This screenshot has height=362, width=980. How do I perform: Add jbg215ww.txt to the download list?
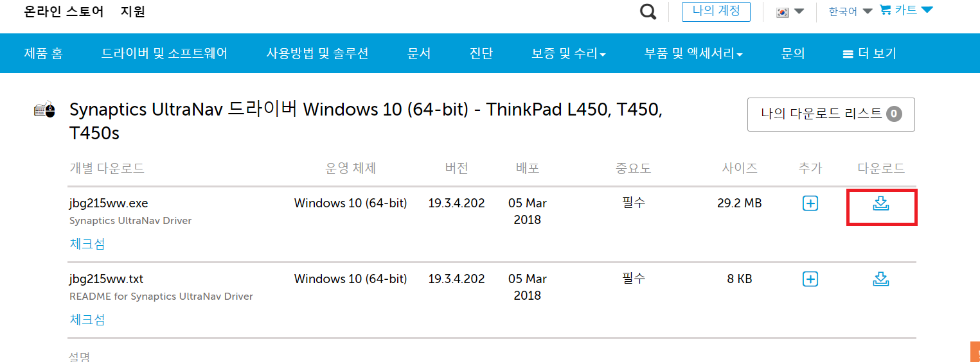[x=811, y=279]
